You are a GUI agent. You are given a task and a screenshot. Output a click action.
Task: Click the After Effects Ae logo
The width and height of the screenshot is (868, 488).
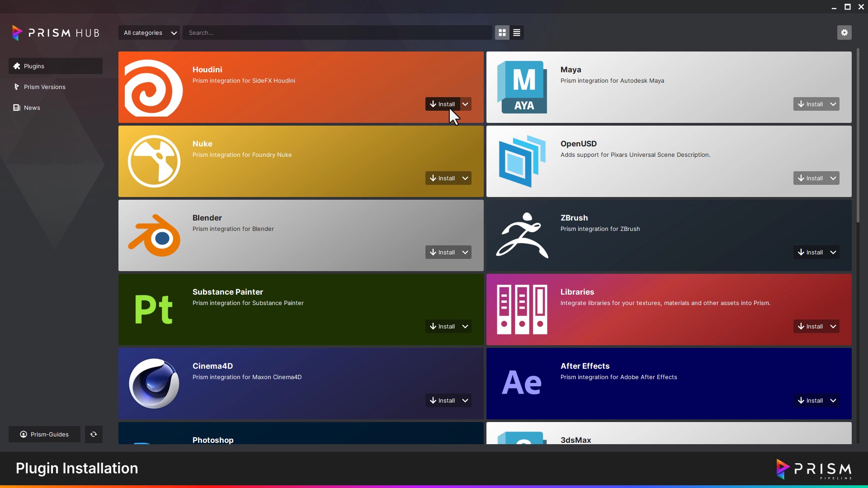522,383
